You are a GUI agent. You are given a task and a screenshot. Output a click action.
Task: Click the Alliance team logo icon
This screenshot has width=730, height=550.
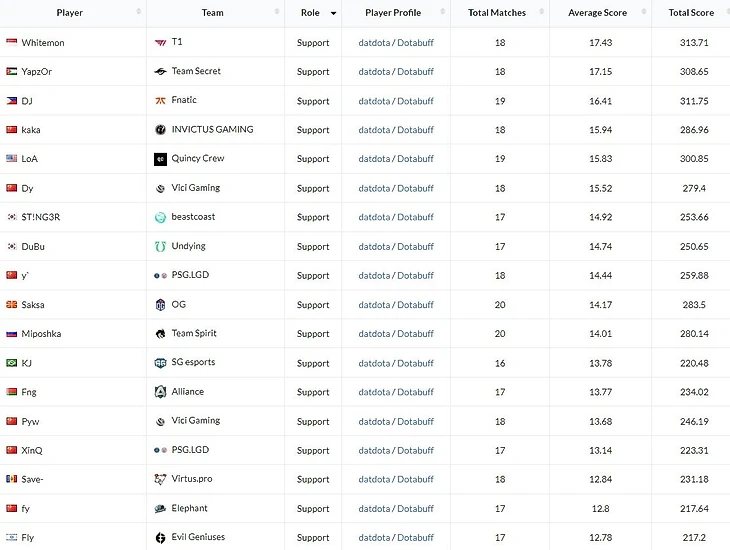(x=160, y=392)
